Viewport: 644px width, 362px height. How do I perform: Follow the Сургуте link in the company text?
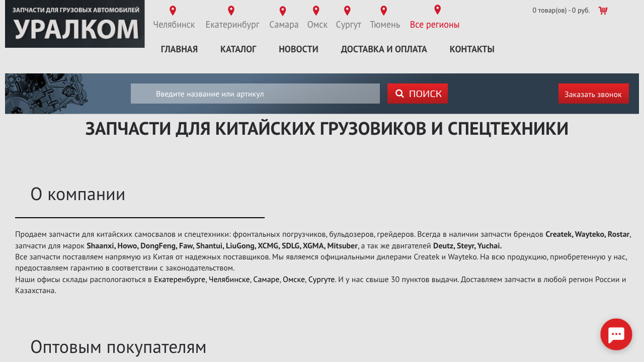(x=321, y=280)
